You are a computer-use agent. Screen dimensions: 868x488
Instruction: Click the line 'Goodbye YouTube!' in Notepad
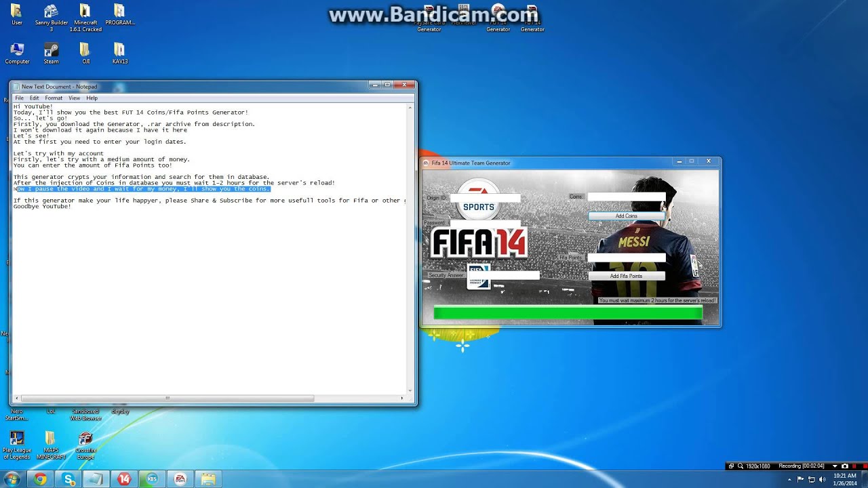[42, 207]
